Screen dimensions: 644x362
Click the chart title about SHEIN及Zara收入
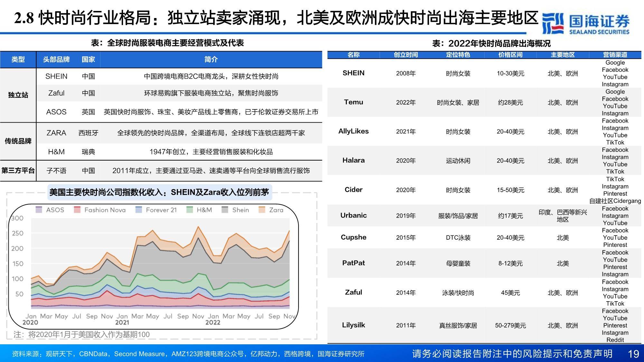pyautogui.click(x=159, y=192)
